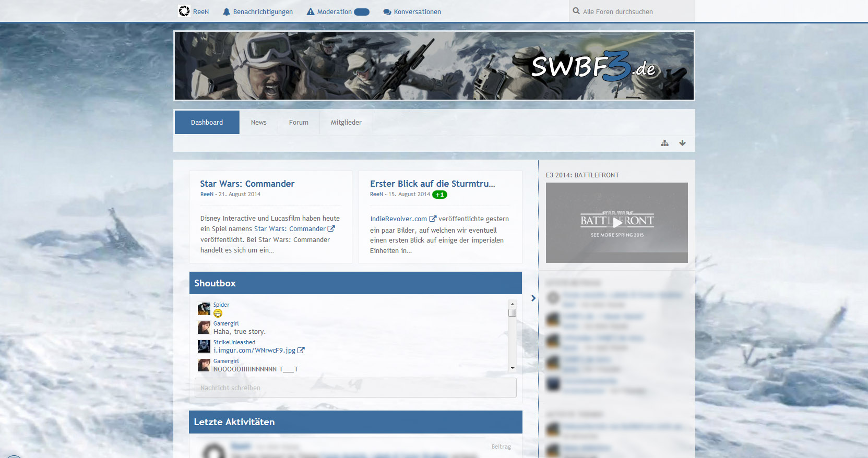This screenshot has height=458, width=868.
Task: Click the Shoutbox header
Action: [355, 283]
